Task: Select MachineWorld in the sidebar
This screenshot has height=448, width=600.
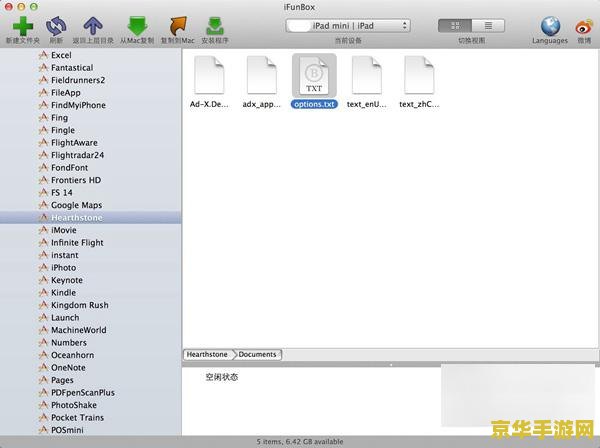Action: tap(79, 330)
